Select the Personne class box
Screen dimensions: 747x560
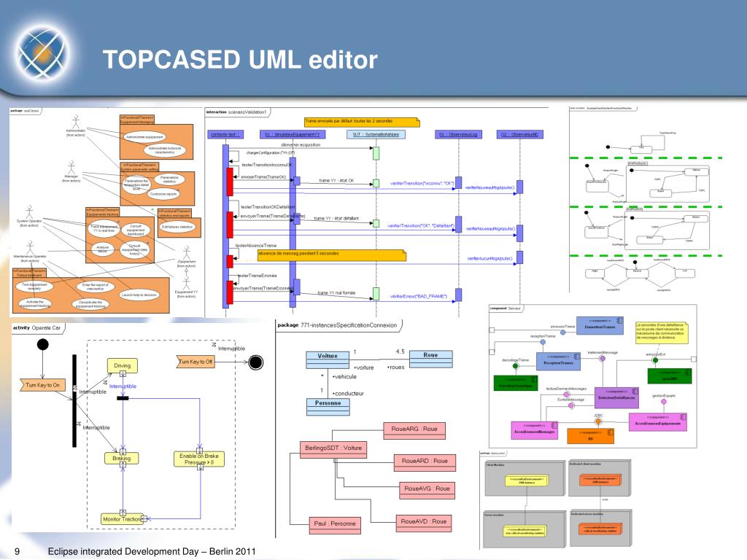click(328, 407)
